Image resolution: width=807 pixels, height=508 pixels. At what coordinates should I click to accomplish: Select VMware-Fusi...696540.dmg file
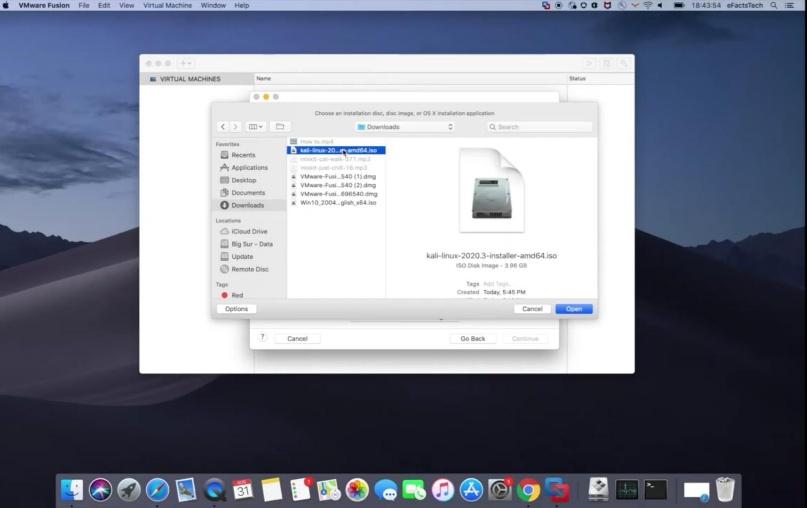(x=336, y=194)
